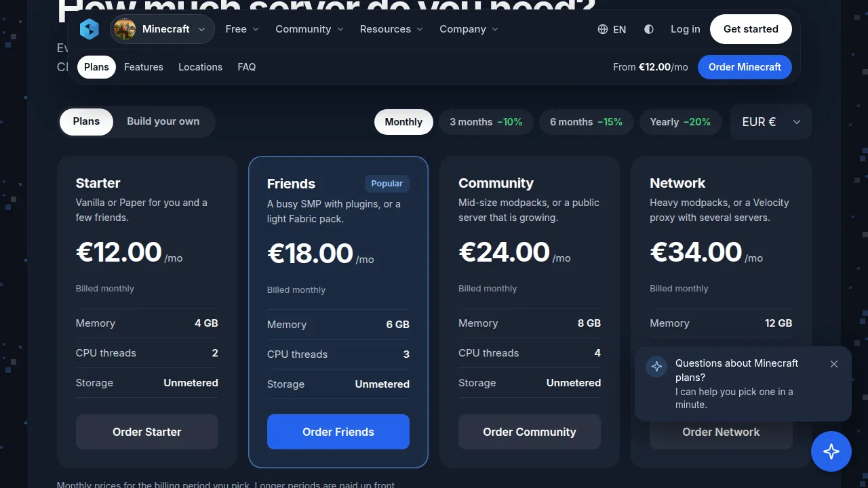Image resolution: width=868 pixels, height=488 pixels.
Task: Click the Order Friends button
Action: 338,432
